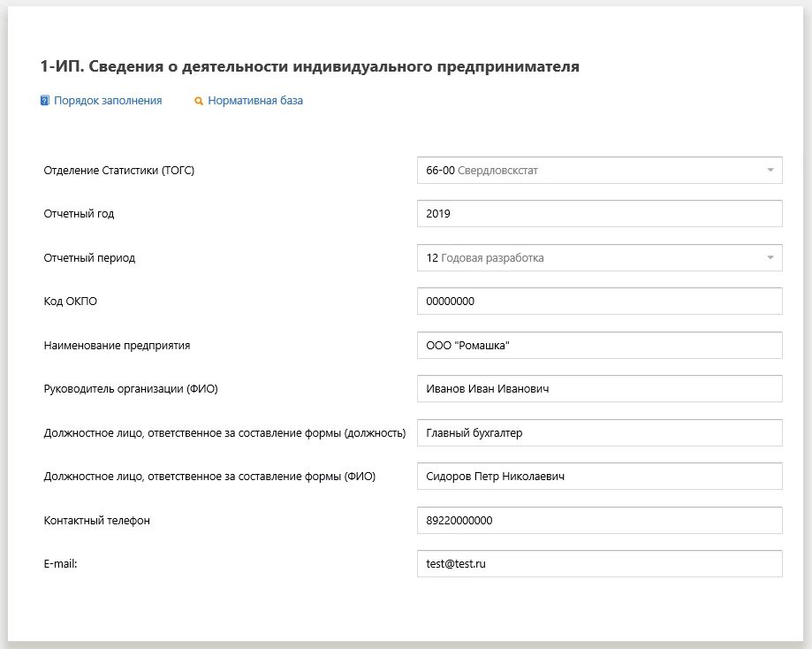Open the Отделение Статистики (ТОГС) dropdown
Viewport: 812px width, 649px height.
600,170
